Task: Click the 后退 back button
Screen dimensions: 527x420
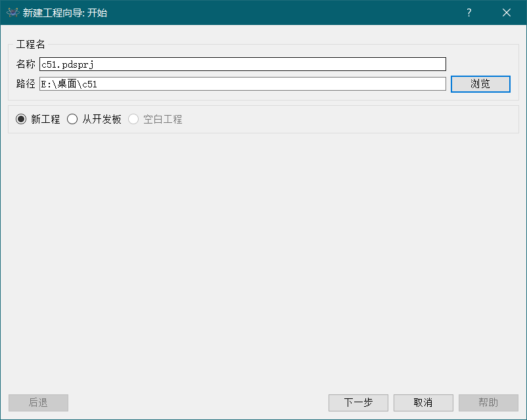Action: [x=38, y=402]
